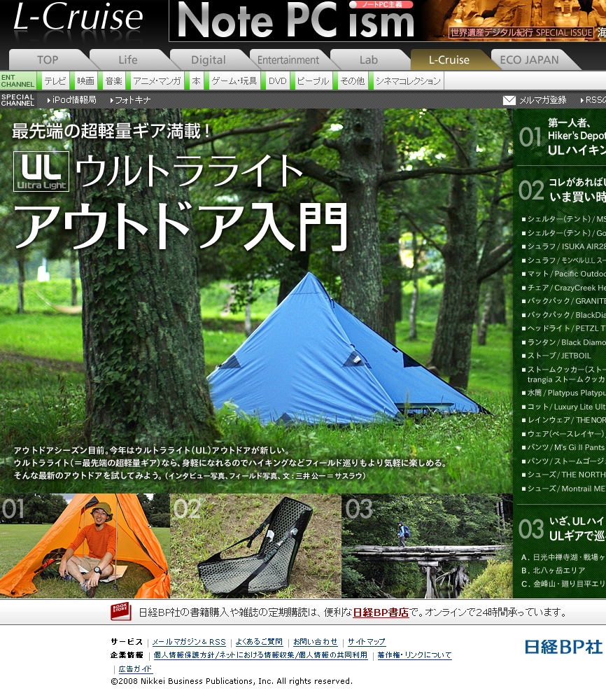Open B. 北八ヶ岳エリア route
Screen dimensions: 606x700
point(553,570)
